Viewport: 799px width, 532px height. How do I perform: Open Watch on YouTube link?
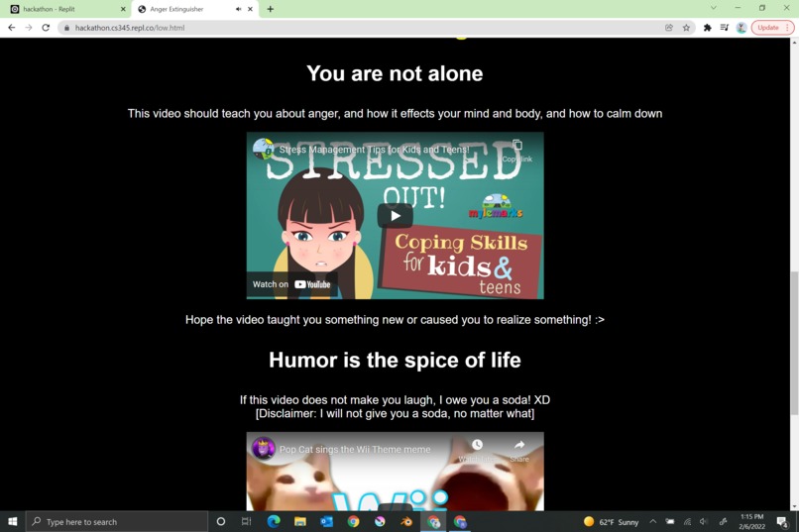coord(291,284)
